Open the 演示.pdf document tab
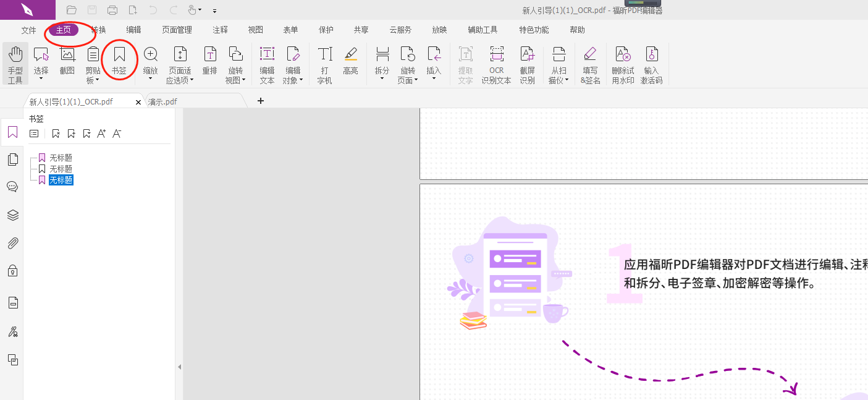868x400 pixels. click(162, 101)
